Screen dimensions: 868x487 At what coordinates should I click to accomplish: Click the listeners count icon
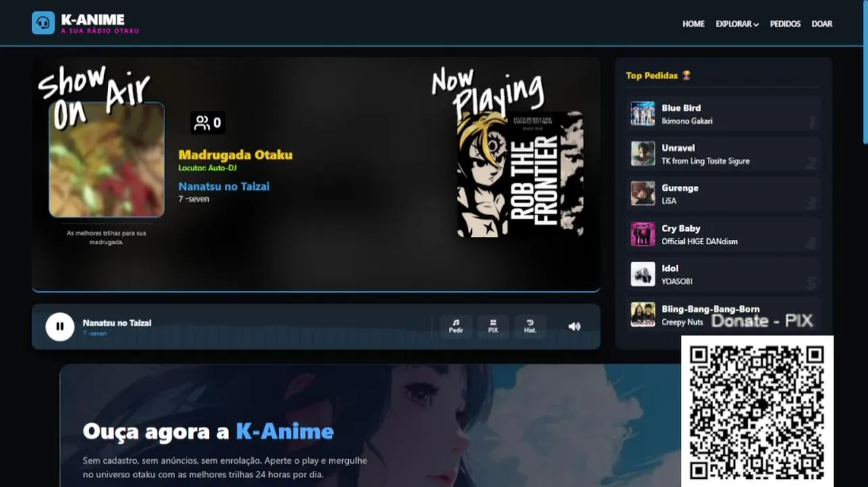click(202, 122)
